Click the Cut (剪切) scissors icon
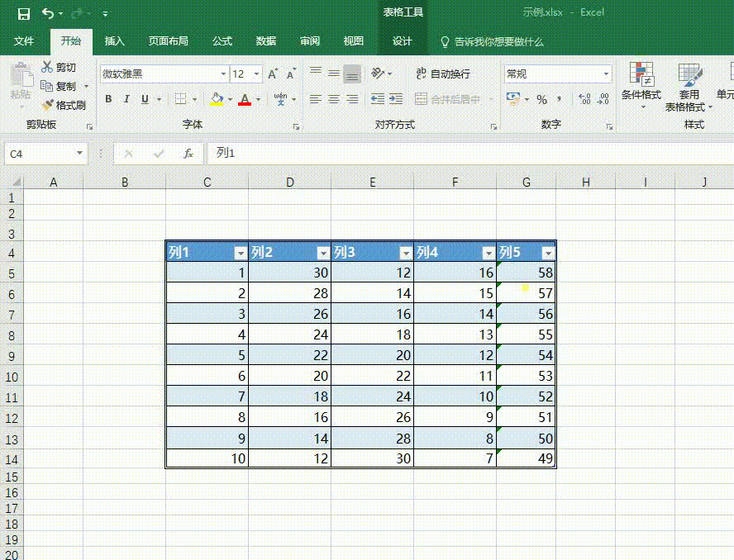734x560 pixels. point(47,67)
